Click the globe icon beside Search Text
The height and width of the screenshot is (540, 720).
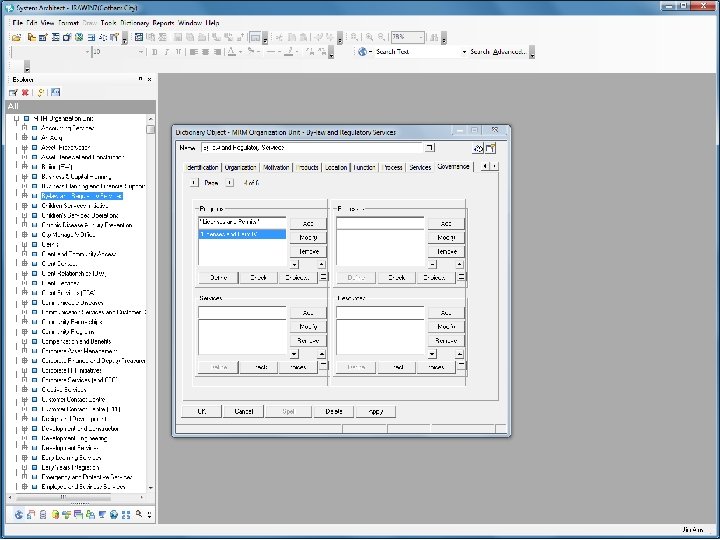coord(363,52)
